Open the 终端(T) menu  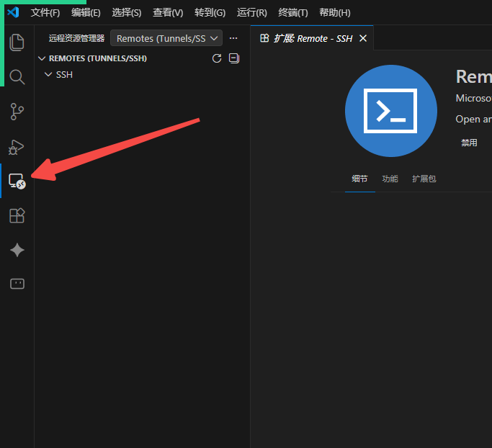click(x=292, y=13)
